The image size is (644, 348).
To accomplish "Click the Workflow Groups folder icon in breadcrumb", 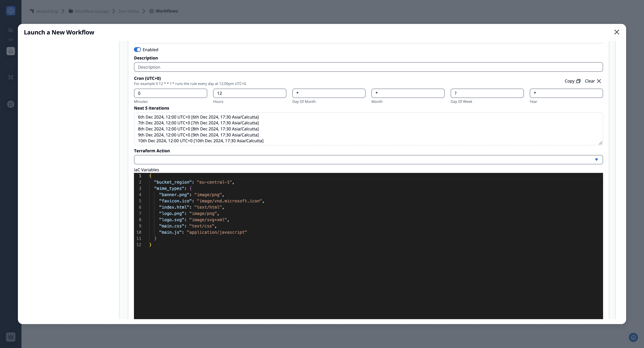I will coord(71,11).
